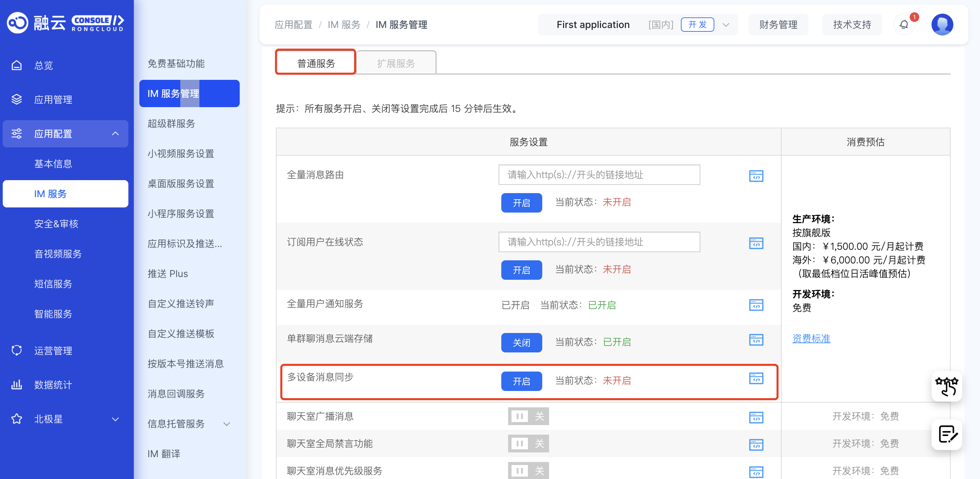The height and width of the screenshot is (479, 980).
Task: Click the 全量消息路由 URL input field
Action: point(599,175)
